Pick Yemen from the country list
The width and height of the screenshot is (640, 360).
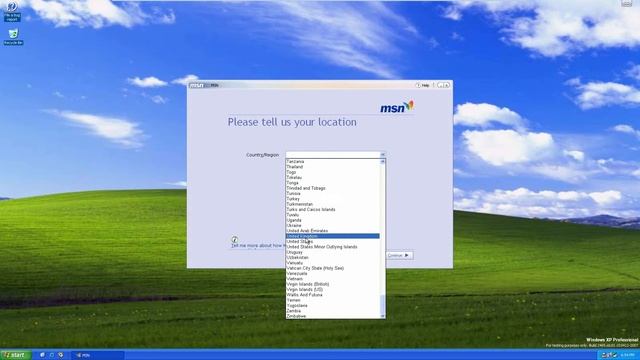pos(333,300)
